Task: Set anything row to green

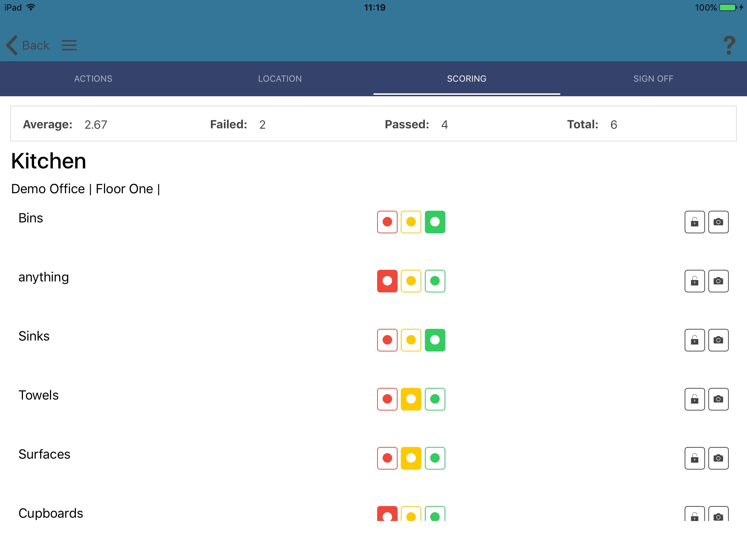Action: (x=435, y=281)
